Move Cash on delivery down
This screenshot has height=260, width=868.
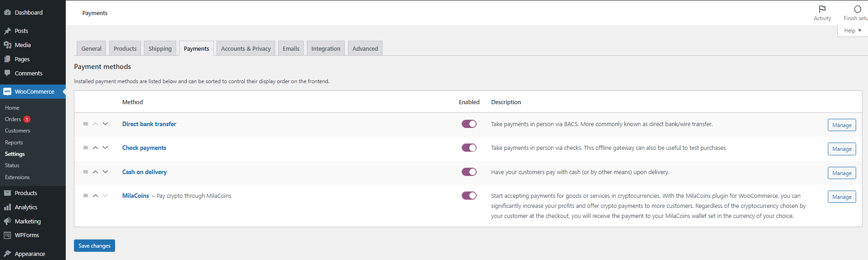tap(105, 172)
